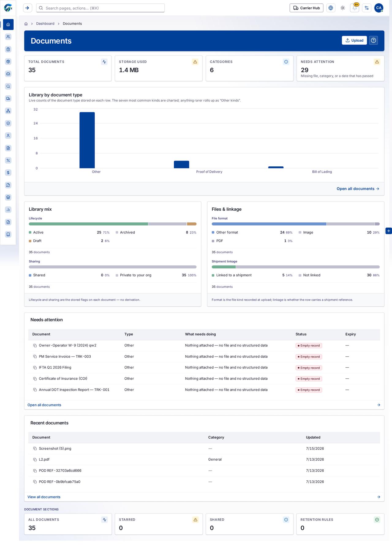Expand the sidebar with the arrow button
Screen dimensions: 392x545
(28, 8)
